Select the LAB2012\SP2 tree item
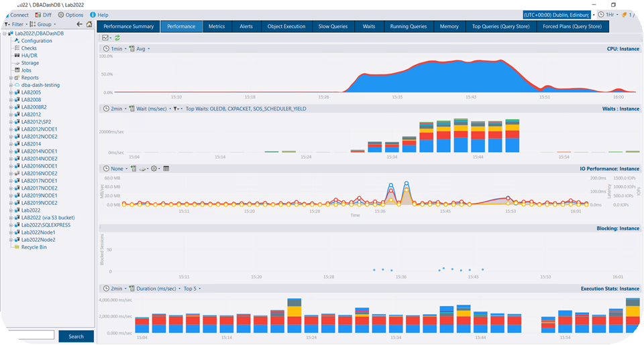This screenshot has width=644, height=345. pyautogui.click(x=36, y=122)
